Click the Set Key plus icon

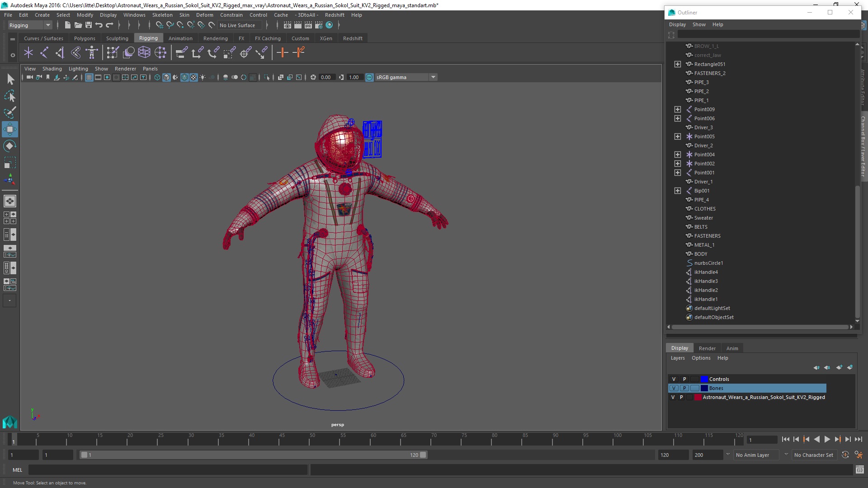click(283, 53)
